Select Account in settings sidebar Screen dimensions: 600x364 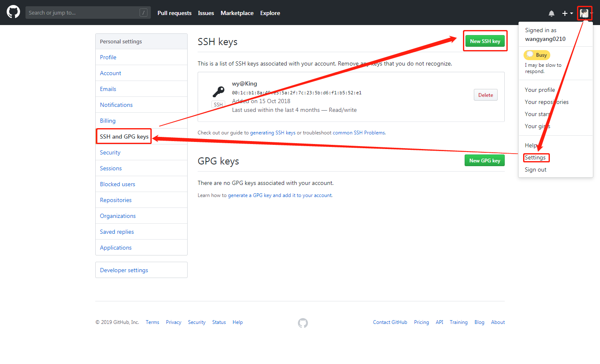(141, 73)
